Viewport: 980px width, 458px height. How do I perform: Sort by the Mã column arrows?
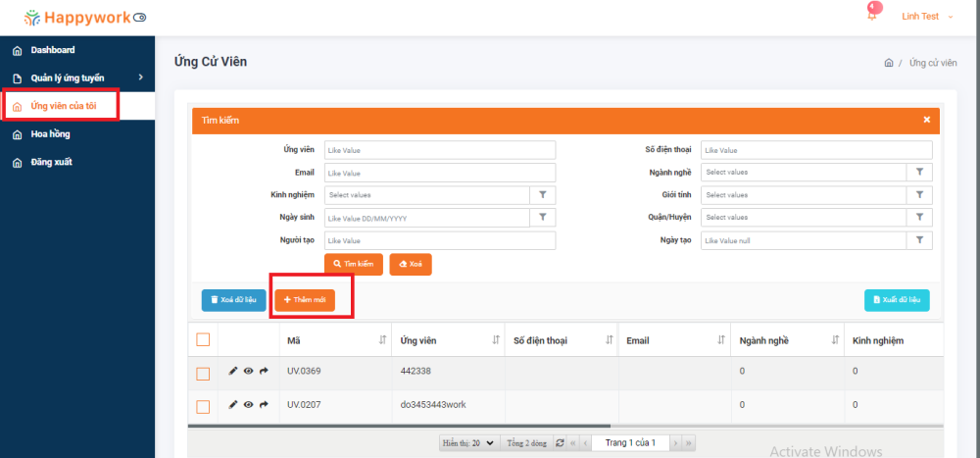(x=381, y=340)
